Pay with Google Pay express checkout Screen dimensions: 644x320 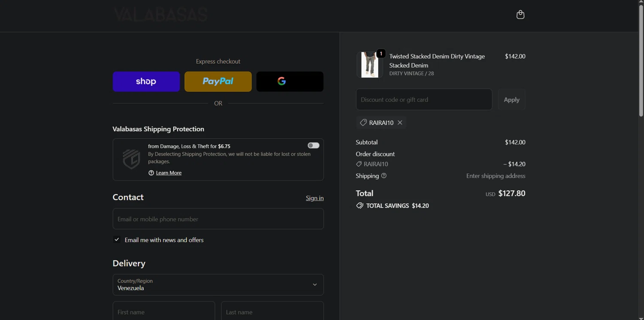point(290,82)
